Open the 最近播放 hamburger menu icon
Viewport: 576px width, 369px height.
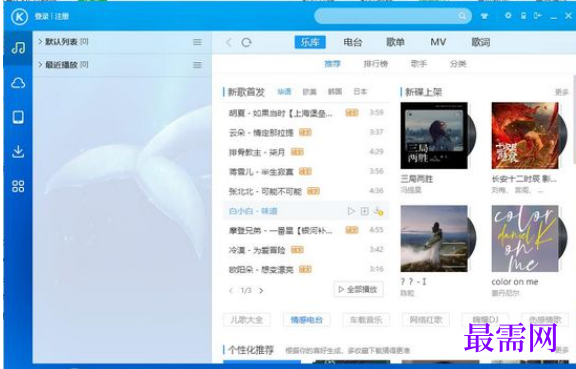197,65
